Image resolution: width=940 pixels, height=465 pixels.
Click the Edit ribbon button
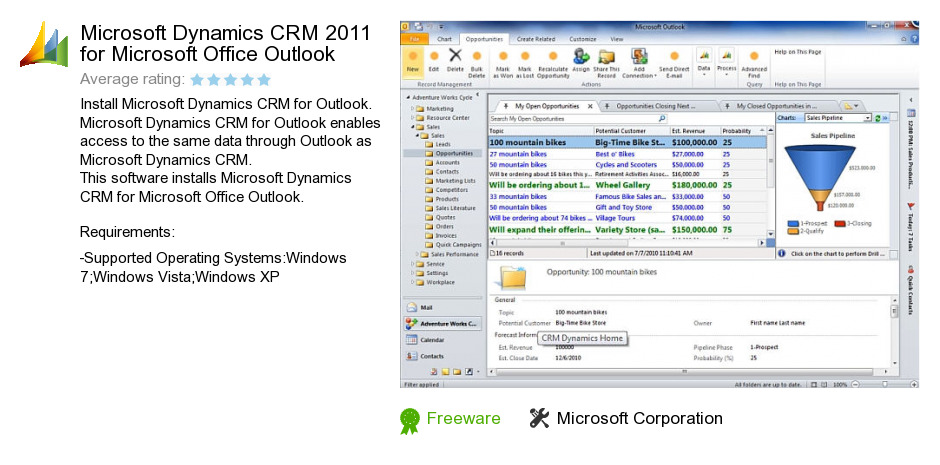433,61
